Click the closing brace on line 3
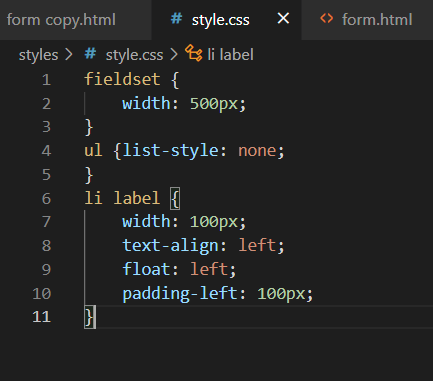Viewport: 433px width, 381px height. (89, 127)
